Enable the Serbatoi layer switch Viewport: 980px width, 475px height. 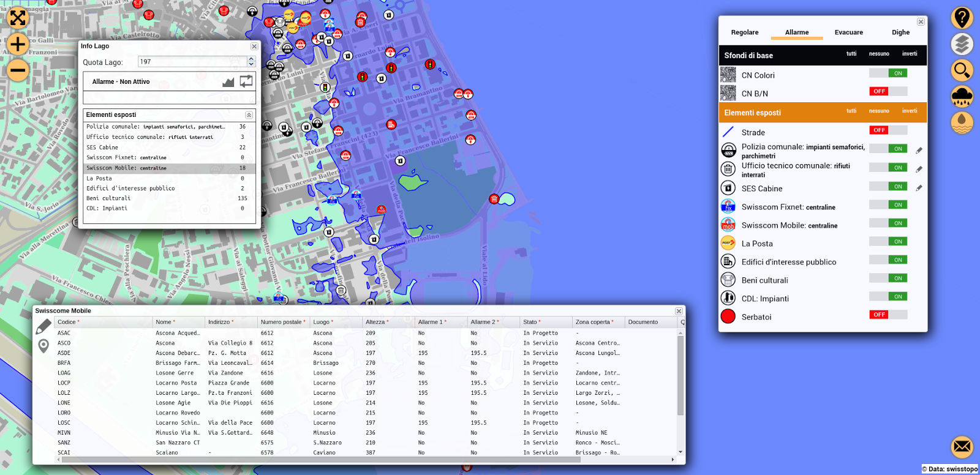pos(888,315)
